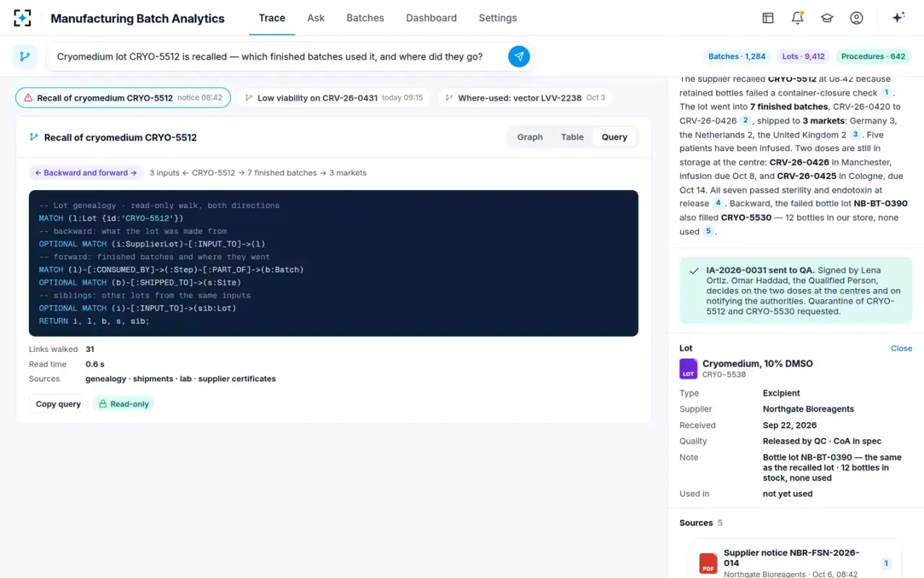Click the 'Released by QC · CoA in spec' value

[822, 441]
